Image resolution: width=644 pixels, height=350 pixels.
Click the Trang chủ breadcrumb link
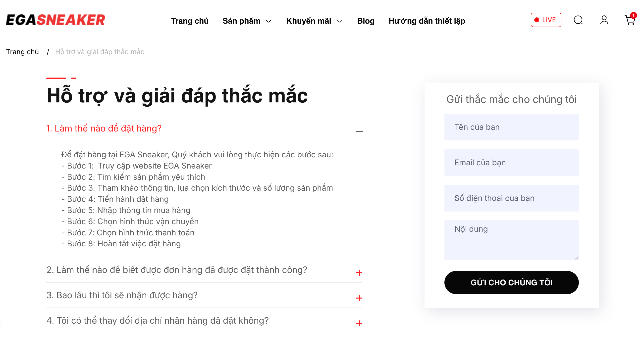coord(22,52)
